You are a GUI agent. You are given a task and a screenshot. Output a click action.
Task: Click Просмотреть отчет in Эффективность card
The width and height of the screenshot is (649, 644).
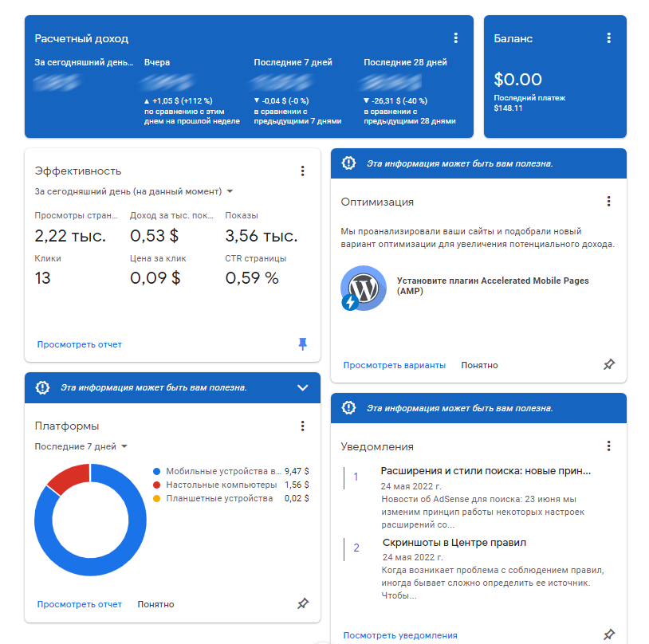80,344
